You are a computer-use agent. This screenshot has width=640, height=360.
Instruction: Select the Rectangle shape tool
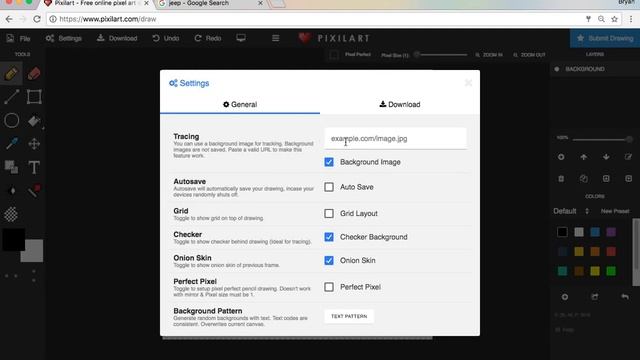pos(34,97)
